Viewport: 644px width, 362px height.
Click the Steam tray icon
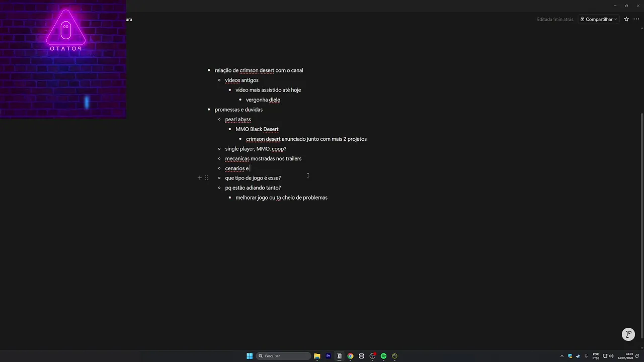click(578, 356)
